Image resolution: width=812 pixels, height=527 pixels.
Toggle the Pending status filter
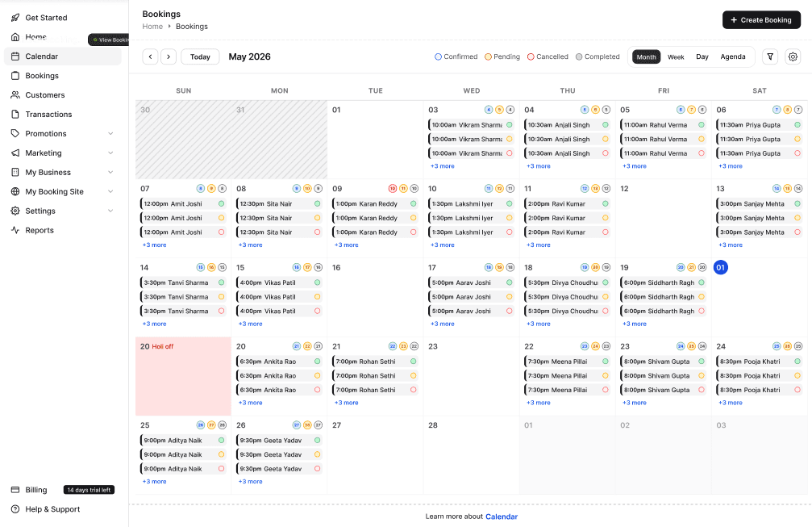tap(502, 56)
